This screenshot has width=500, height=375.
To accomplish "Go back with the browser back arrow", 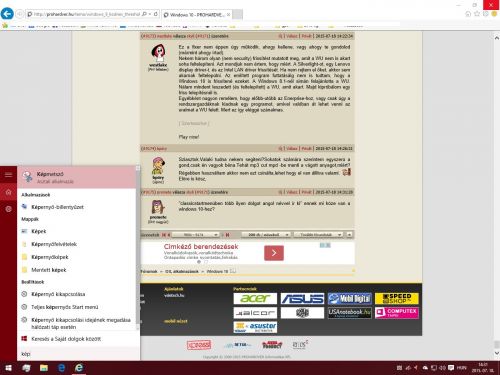I will point(7,14).
